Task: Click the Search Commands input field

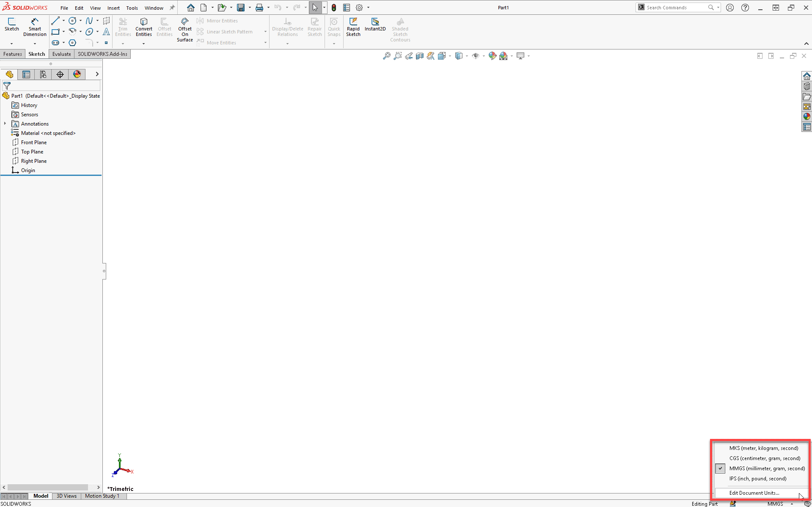Action: 676,8
